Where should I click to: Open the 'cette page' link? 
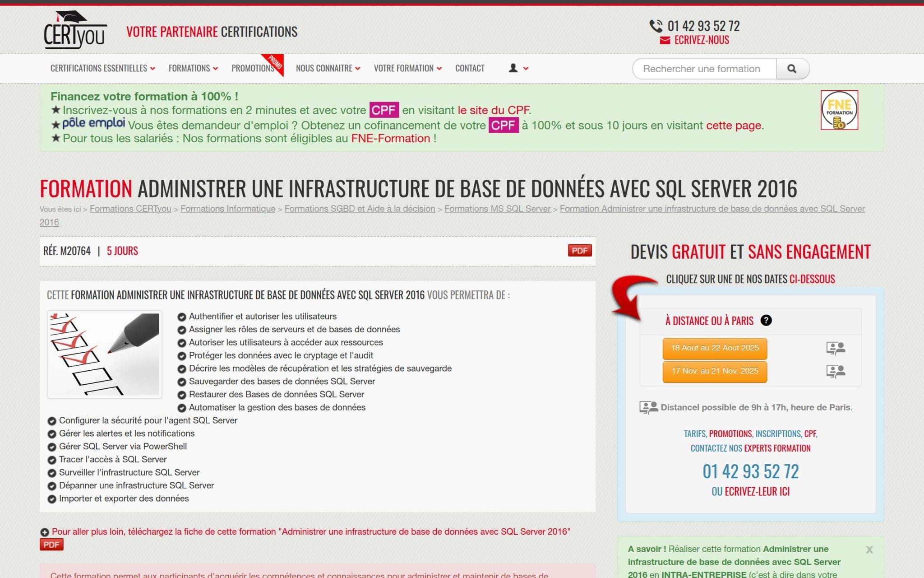tap(734, 125)
